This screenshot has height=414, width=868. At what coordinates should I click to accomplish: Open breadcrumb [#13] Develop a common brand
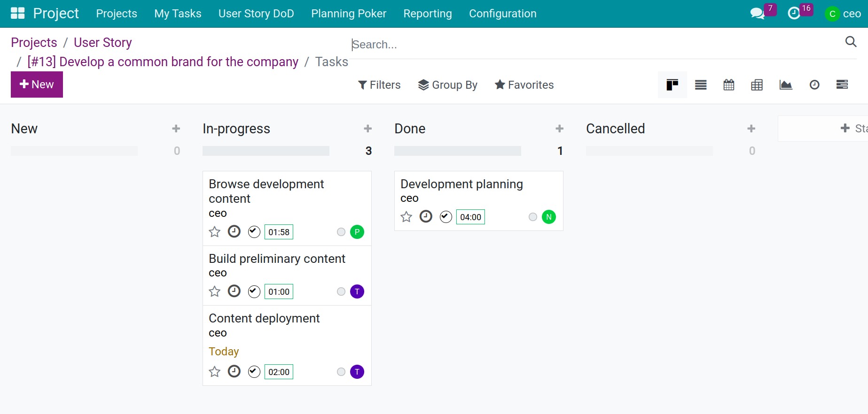163,62
